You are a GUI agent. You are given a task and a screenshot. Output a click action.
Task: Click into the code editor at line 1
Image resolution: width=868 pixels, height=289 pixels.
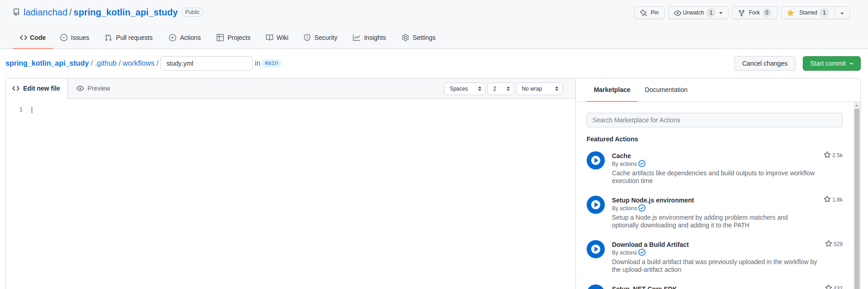tap(299, 110)
